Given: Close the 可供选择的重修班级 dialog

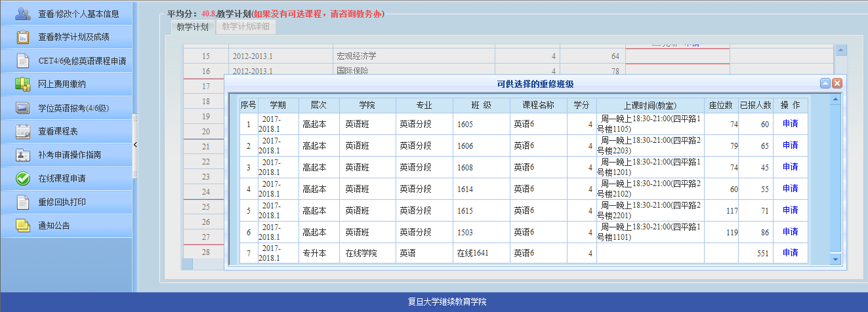Looking at the screenshot, I should coord(837,83).
